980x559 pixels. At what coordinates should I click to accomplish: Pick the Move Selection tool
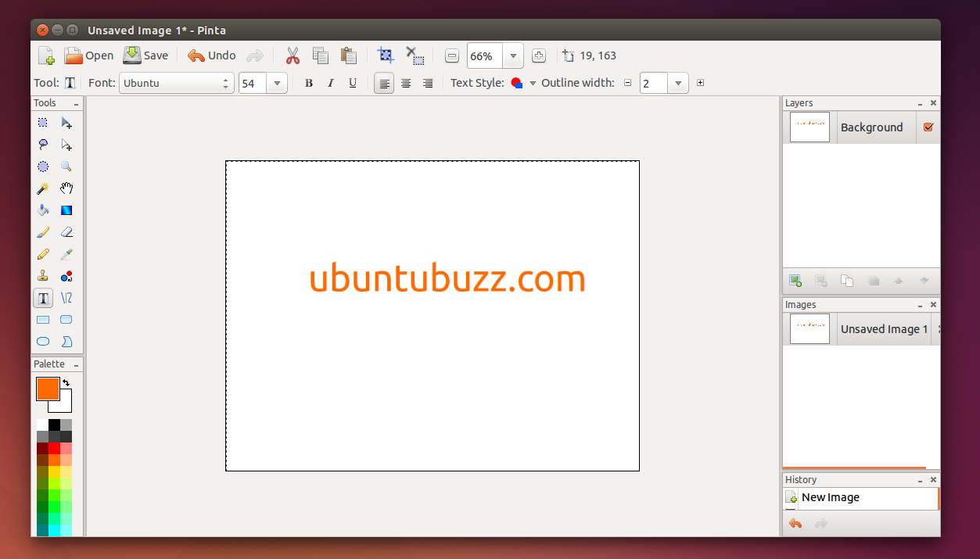click(x=66, y=145)
